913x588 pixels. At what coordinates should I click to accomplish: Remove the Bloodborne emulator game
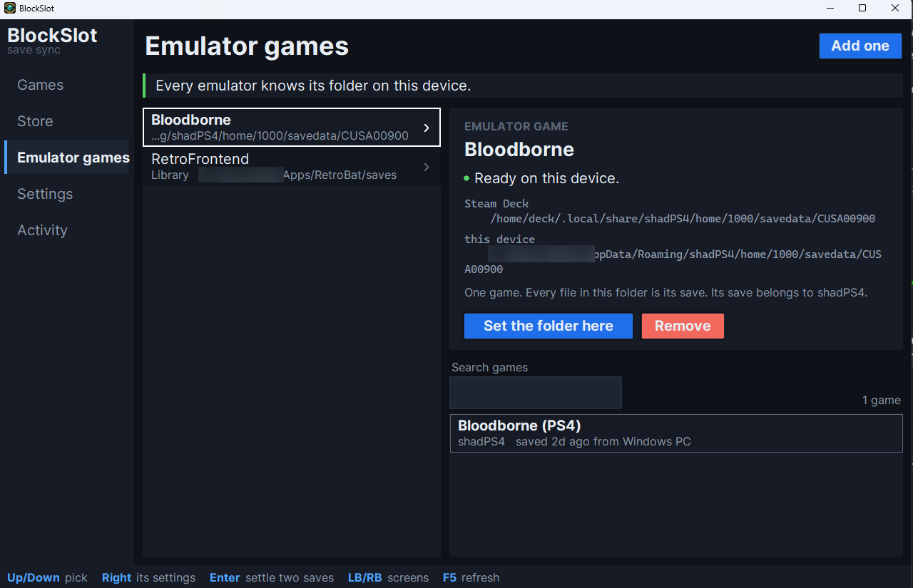(683, 326)
